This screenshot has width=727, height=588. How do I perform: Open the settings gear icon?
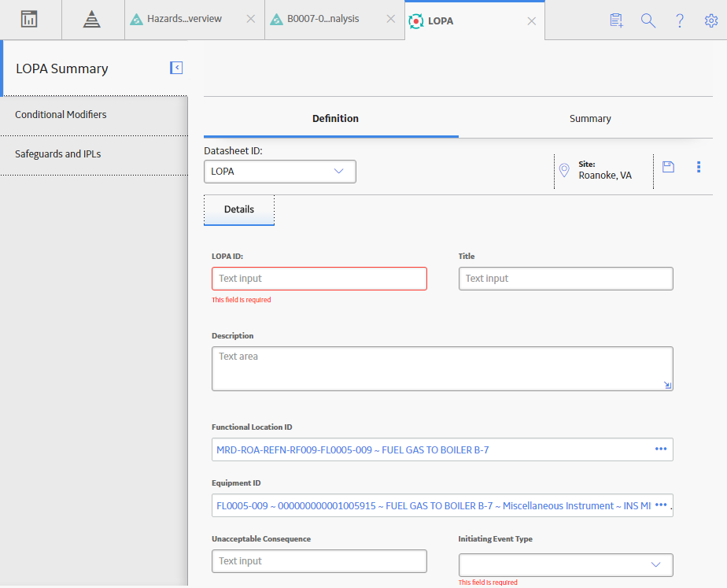click(711, 20)
